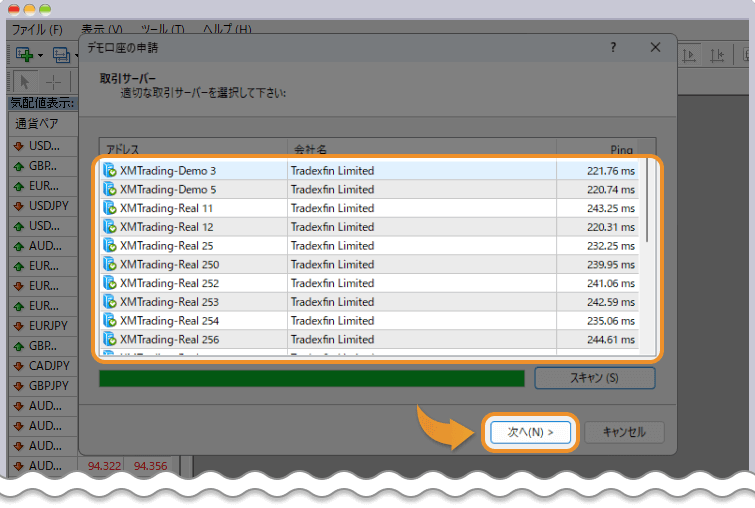Image resolution: width=755 pixels, height=508 pixels.
Task: Click server icon for XMTrading-Real 12
Action: point(110,226)
